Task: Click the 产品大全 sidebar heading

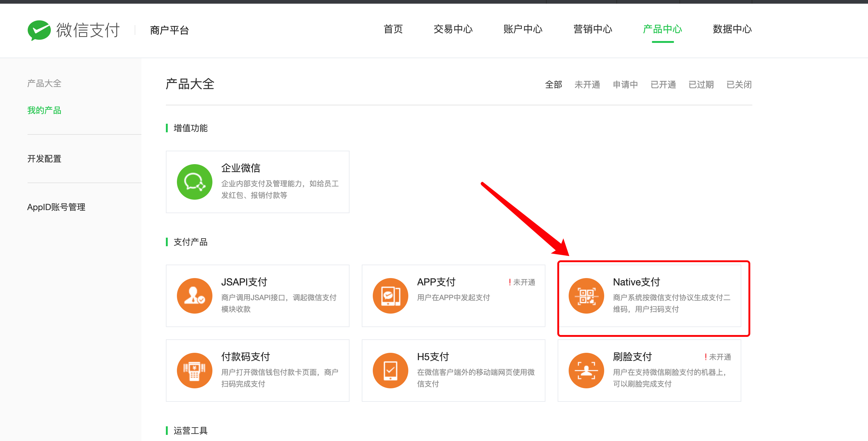Action: [44, 84]
